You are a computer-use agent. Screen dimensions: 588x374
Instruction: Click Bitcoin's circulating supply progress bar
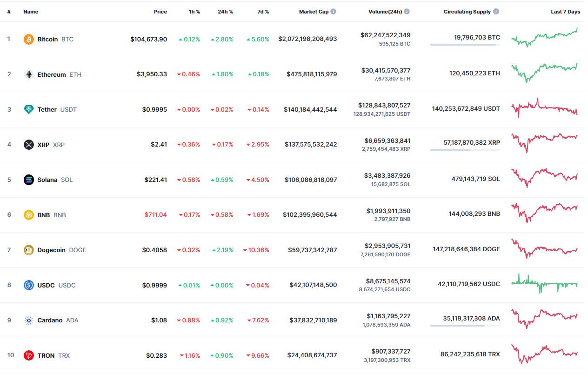click(465, 45)
